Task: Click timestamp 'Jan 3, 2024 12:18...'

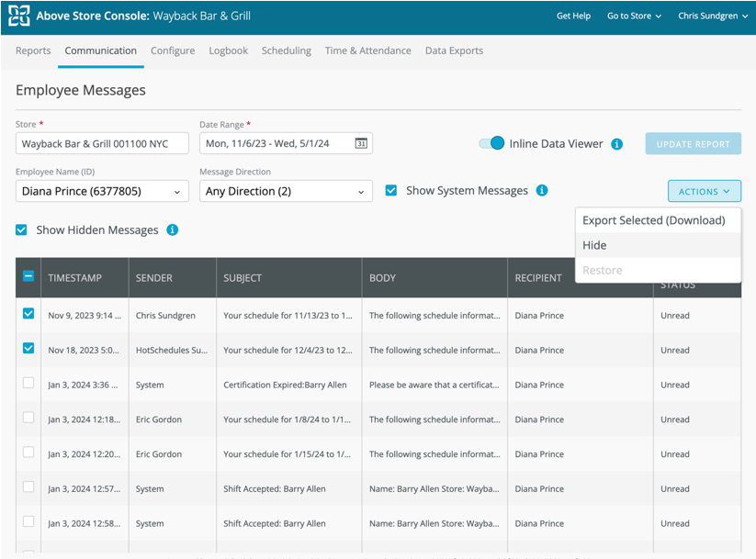Action: point(85,419)
